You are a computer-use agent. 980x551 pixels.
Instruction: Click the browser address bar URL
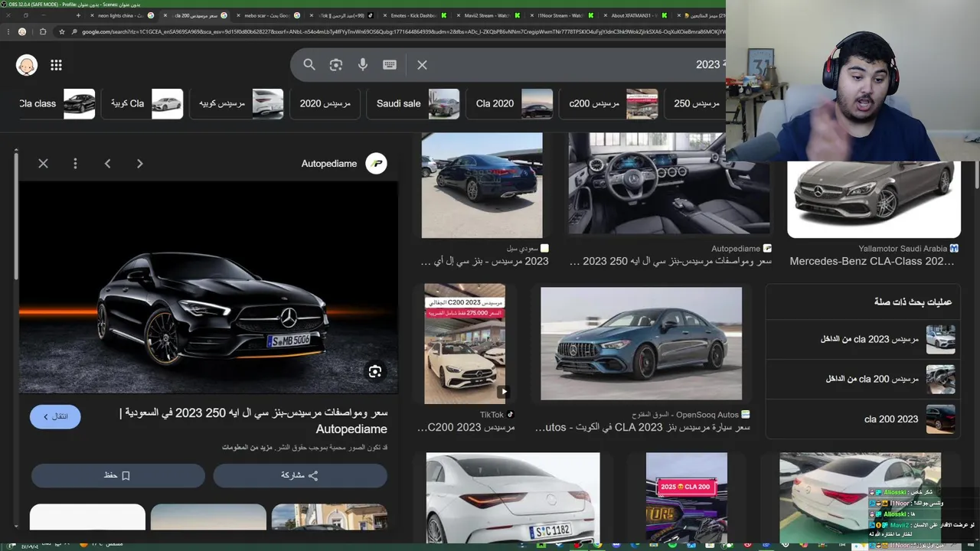(x=402, y=31)
